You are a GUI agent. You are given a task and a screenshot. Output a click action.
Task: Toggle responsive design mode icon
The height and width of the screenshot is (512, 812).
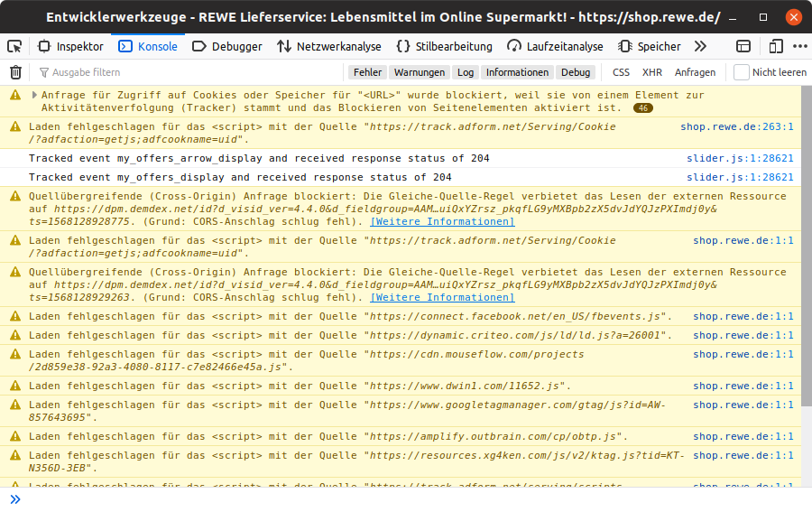(x=775, y=47)
